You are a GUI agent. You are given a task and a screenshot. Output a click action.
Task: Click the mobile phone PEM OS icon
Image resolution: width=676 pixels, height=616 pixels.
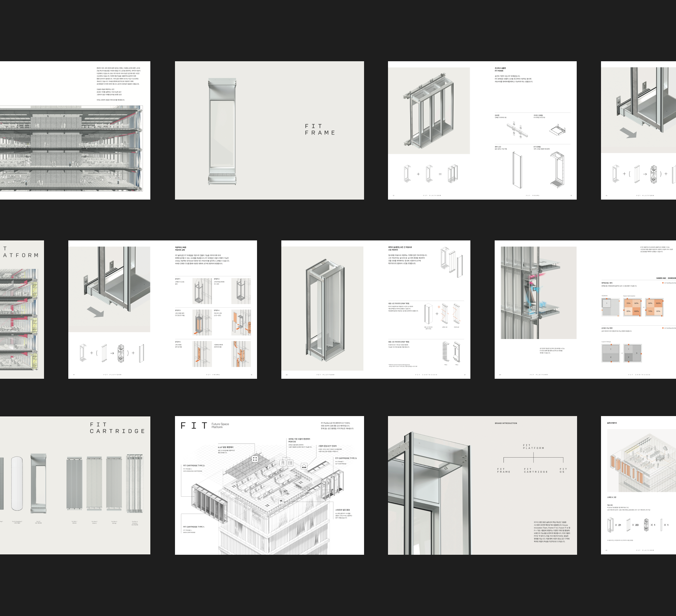[283, 463]
